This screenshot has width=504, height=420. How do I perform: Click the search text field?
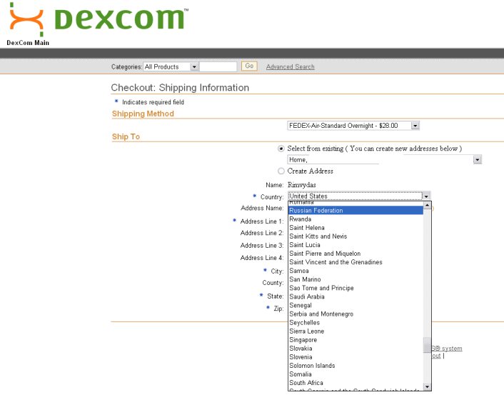coord(218,67)
